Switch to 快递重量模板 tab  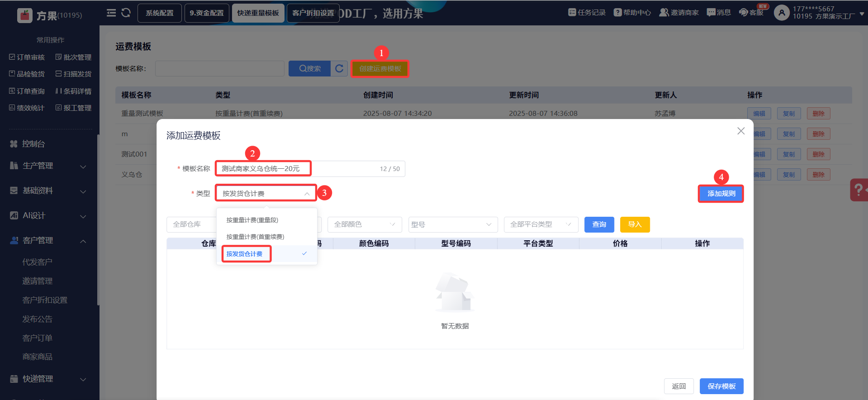point(258,13)
